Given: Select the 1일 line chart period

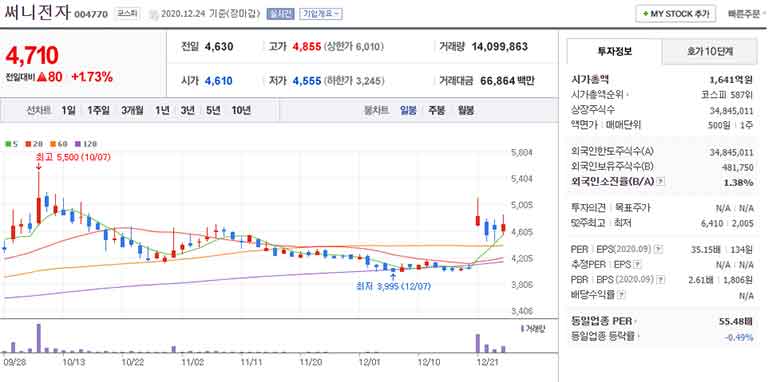Looking at the screenshot, I should tap(69, 110).
